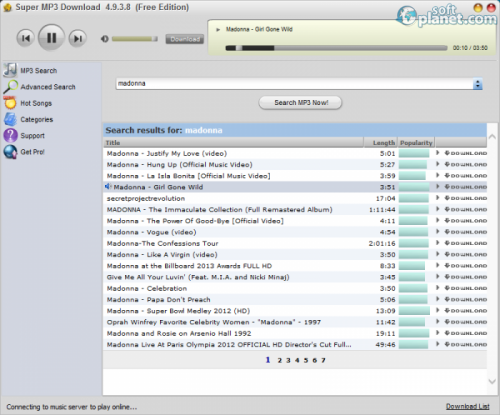This screenshot has width=500, height=415.
Task: Play La Isla Bonita preview
Action: pyautogui.click(x=438, y=175)
